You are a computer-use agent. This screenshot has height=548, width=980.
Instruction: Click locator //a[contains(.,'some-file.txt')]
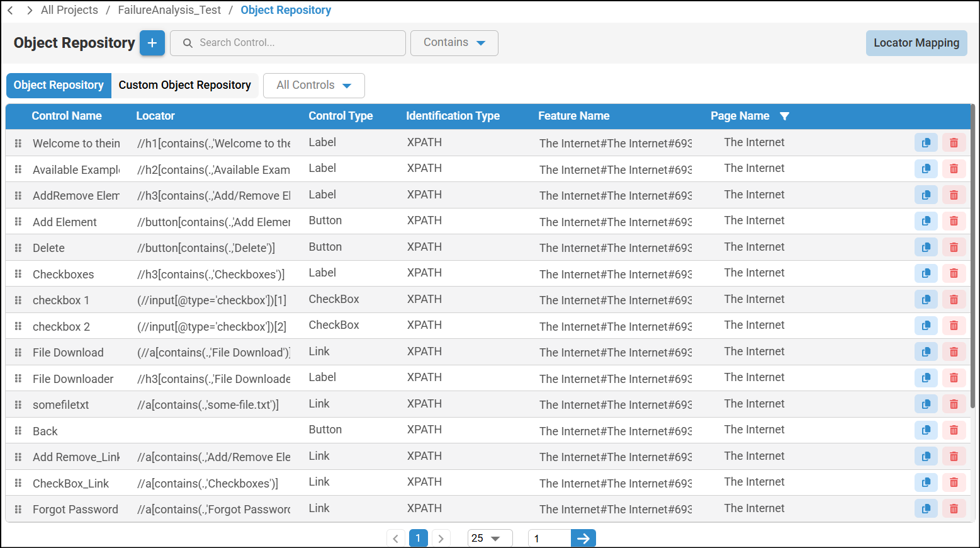pos(208,405)
